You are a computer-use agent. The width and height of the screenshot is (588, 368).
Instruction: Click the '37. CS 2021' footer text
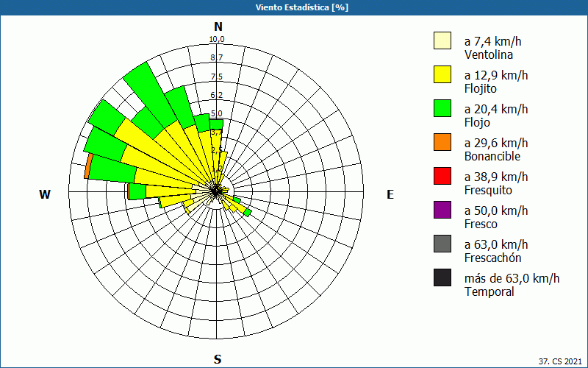click(x=560, y=361)
